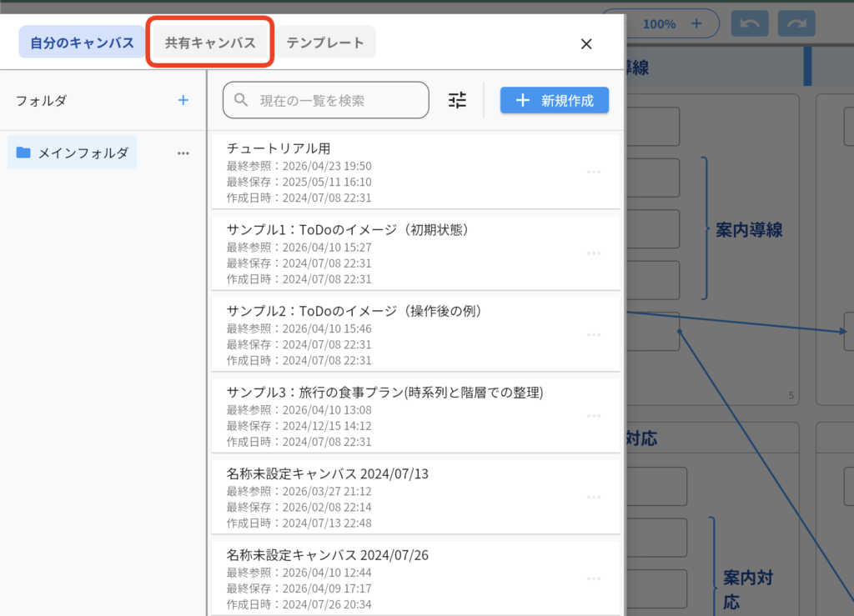
Task: Zoom in with the plus beside 100%
Action: coord(696,23)
